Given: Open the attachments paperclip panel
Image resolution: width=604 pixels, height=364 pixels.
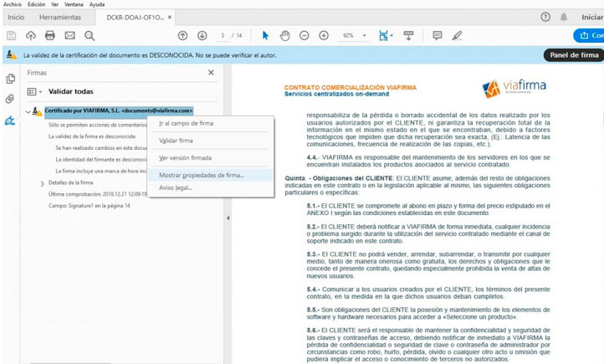Looking at the screenshot, I should (x=11, y=99).
